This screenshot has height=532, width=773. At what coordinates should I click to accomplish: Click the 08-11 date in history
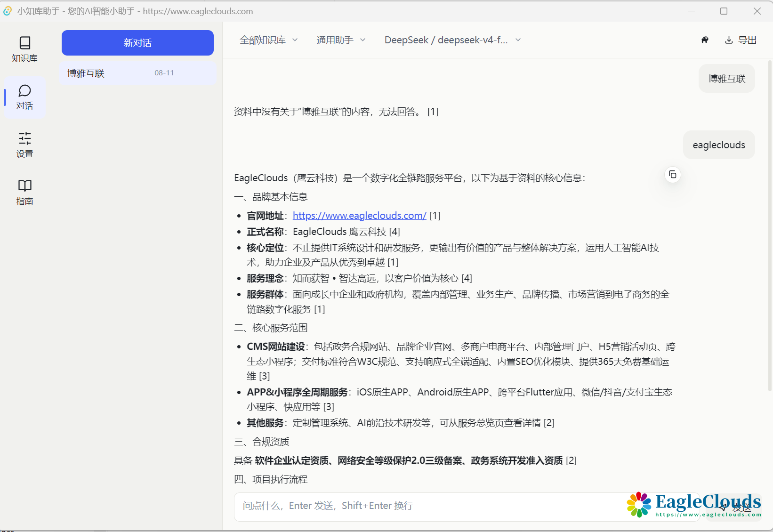(x=164, y=73)
